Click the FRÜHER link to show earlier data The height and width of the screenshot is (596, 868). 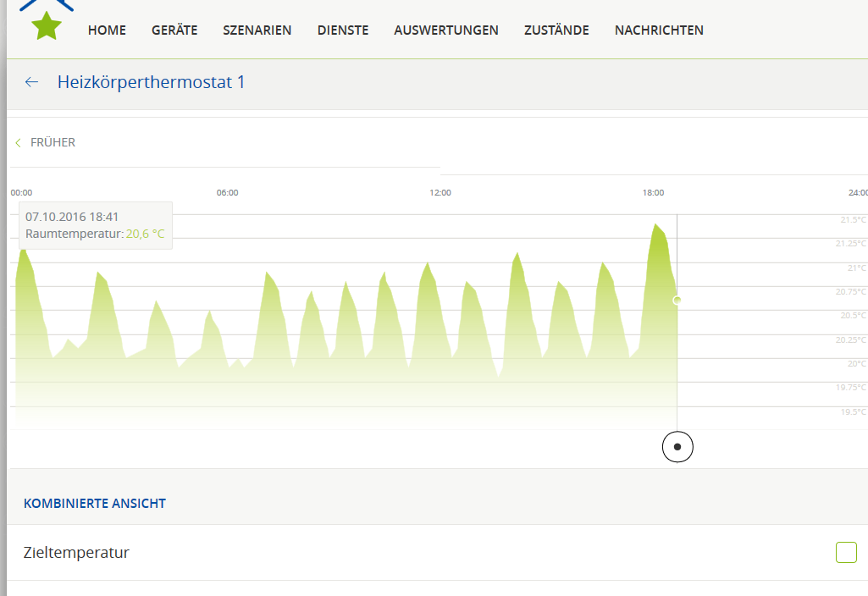[53, 143]
